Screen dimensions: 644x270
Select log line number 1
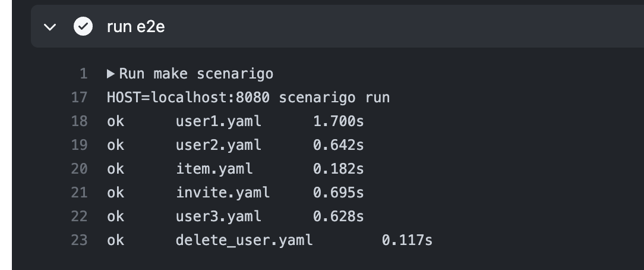click(x=83, y=74)
